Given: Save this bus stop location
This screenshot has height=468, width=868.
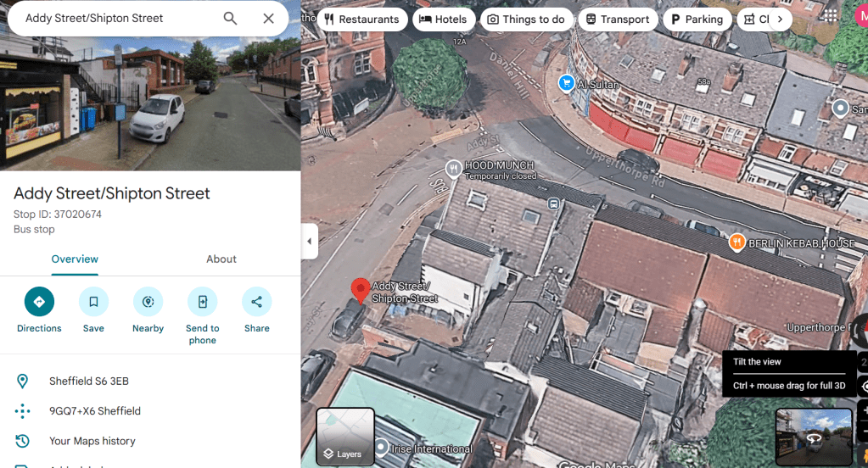Looking at the screenshot, I should [93, 302].
